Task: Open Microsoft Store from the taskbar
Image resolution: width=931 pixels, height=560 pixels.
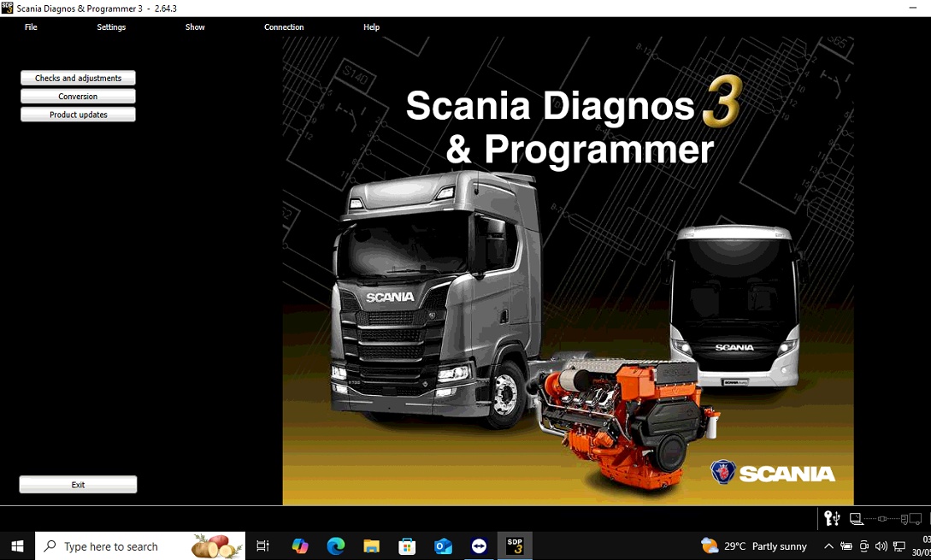Action: point(407,545)
